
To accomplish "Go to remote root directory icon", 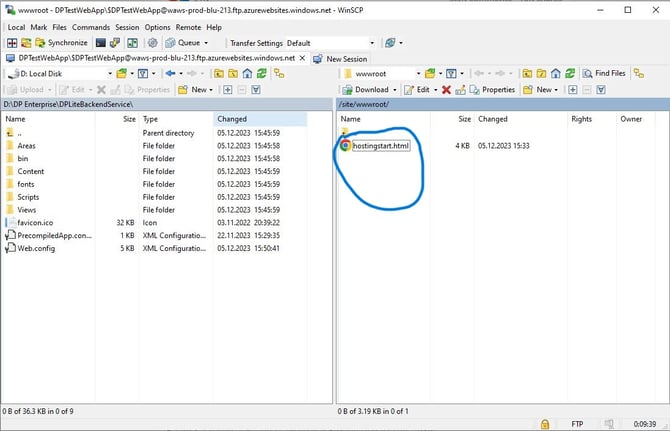I will click(x=541, y=73).
